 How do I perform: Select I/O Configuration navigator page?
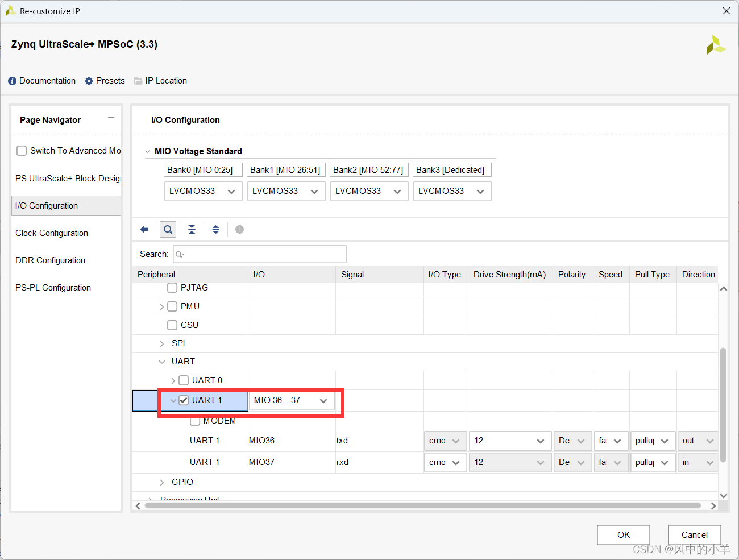[x=66, y=206]
